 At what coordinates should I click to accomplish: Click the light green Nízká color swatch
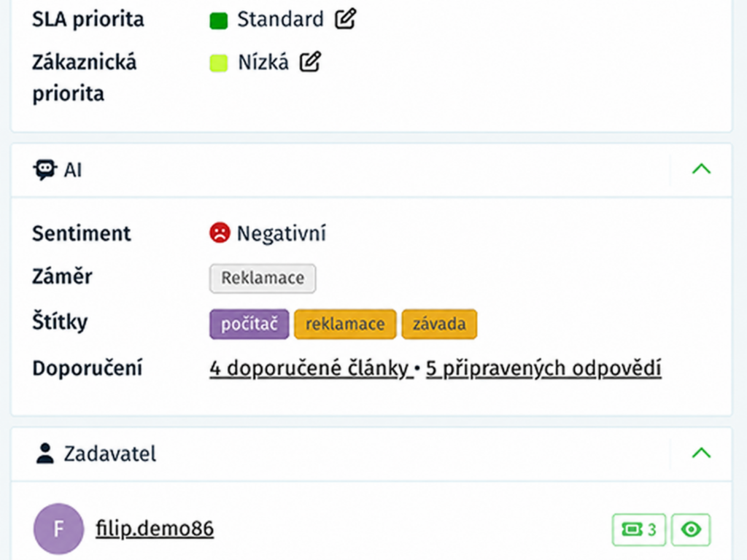coord(219,63)
